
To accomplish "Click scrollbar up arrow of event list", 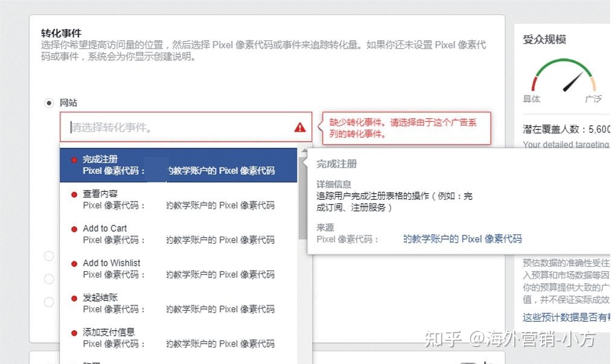I will (x=303, y=150).
